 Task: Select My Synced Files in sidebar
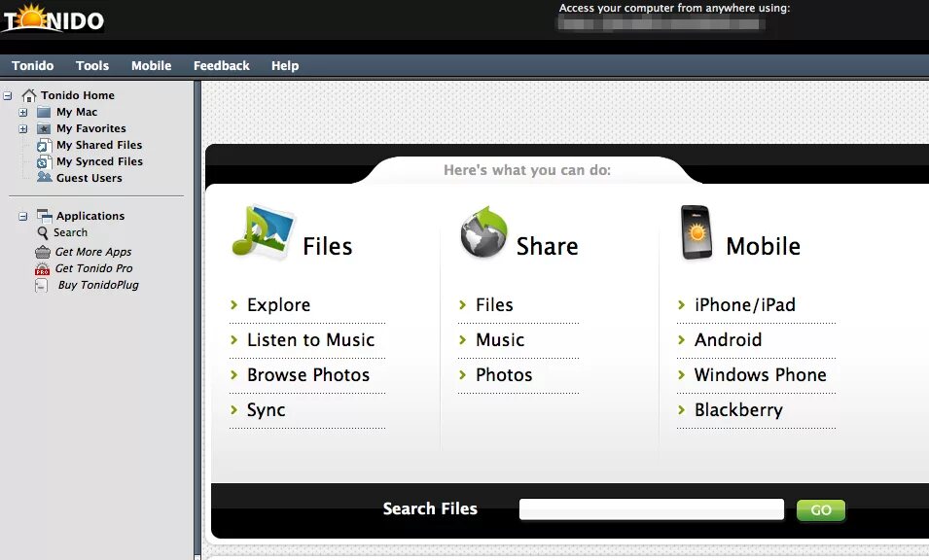pyautogui.click(x=99, y=161)
